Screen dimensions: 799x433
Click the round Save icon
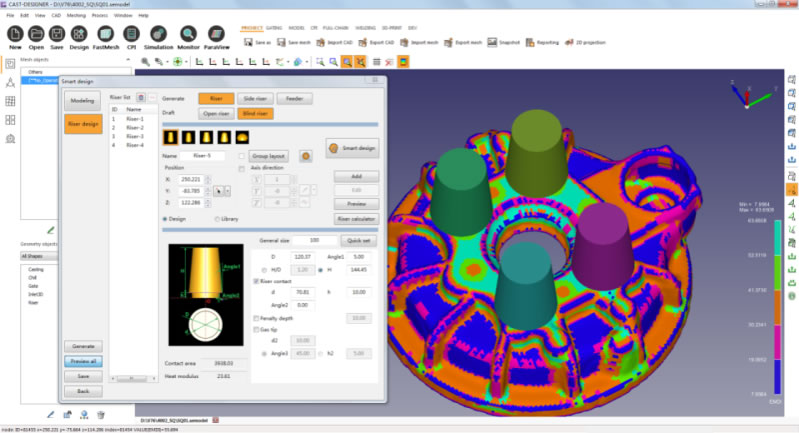point(57,34)
